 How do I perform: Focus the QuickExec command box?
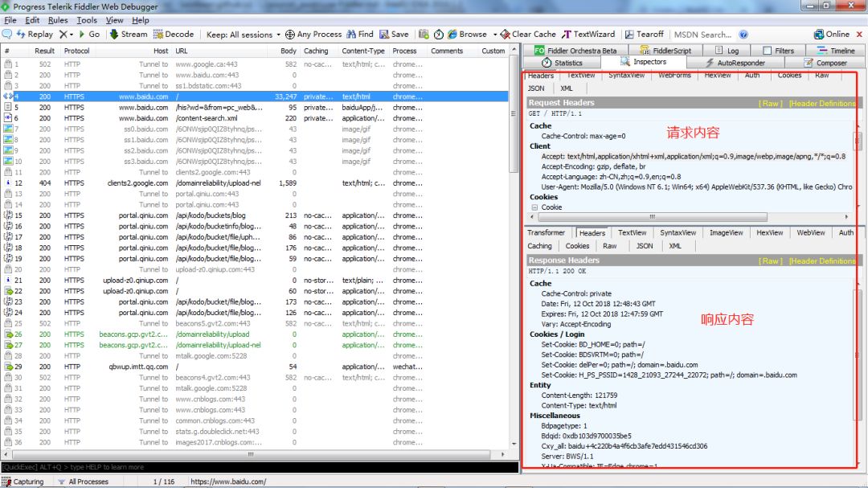[260, 467]
